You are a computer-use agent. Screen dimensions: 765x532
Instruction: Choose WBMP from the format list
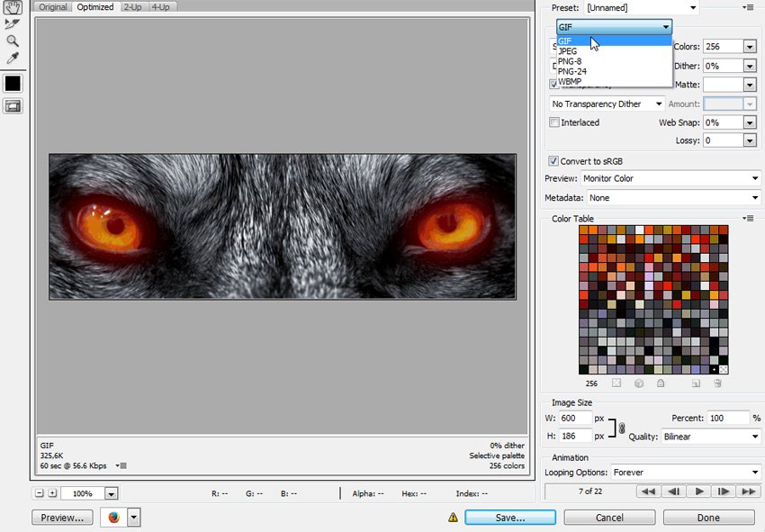[614, 82]
